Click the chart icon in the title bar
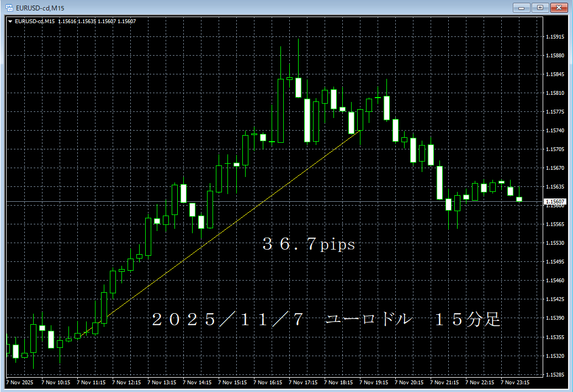This screenshot has height=392, width=573. tap(9, 7)
